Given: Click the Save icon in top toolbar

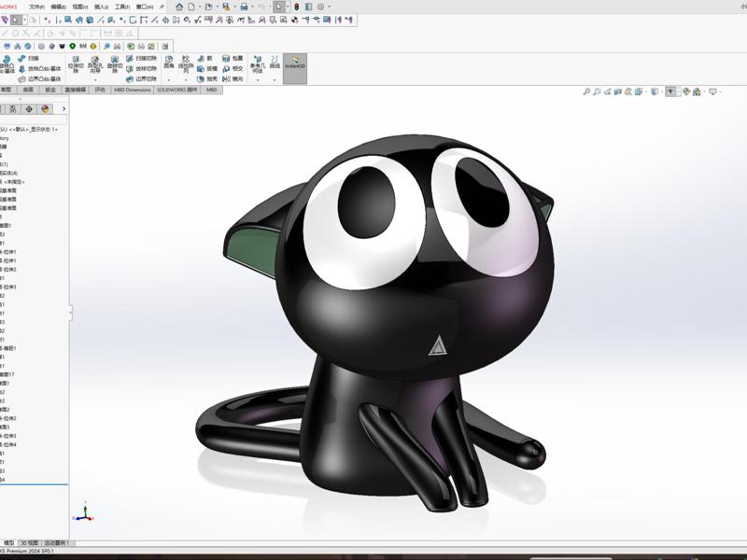Looking at the screenshot, I should coord(225,7).
